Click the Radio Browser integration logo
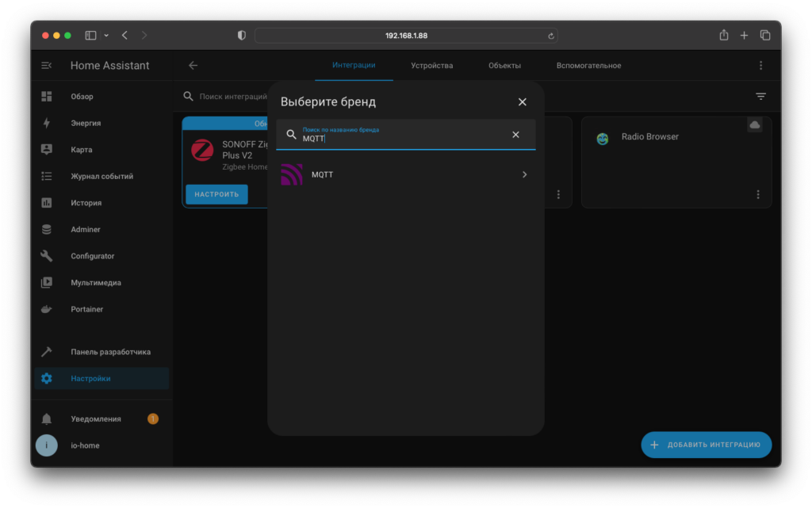 [x=603, y=139]
